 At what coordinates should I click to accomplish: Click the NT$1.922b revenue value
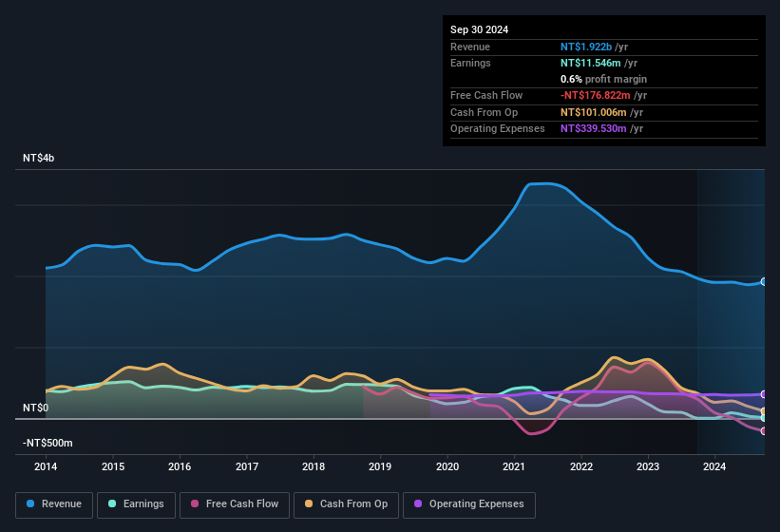586,47
